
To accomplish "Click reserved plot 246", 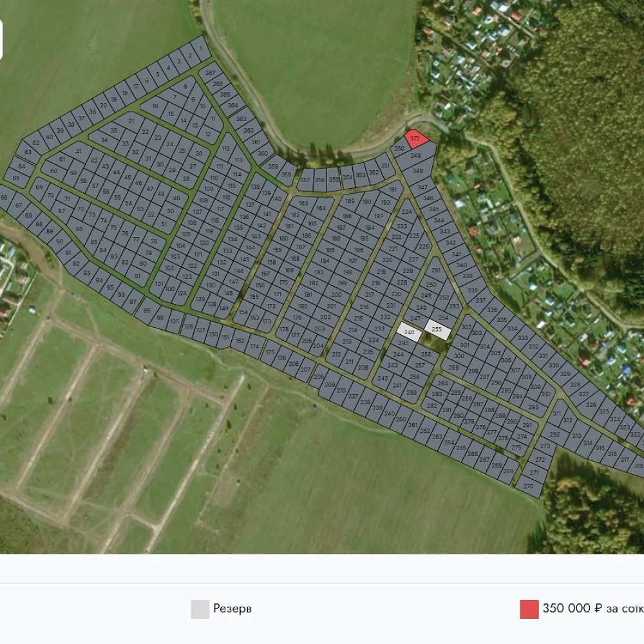I will 409,332.
